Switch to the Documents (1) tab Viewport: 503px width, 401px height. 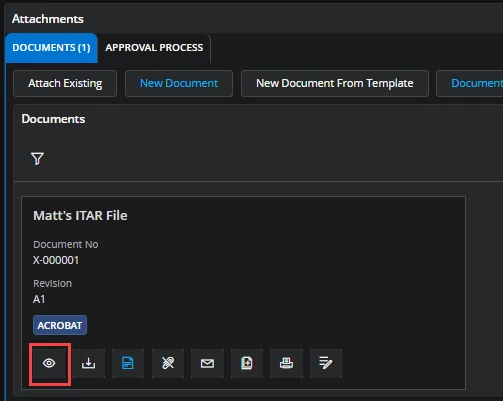click(51, 48)
